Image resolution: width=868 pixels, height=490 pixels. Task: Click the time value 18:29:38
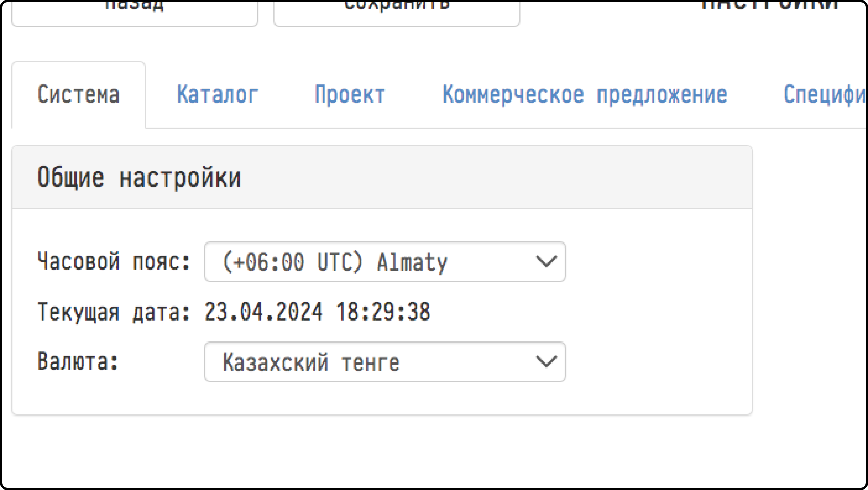click(383, 311)
